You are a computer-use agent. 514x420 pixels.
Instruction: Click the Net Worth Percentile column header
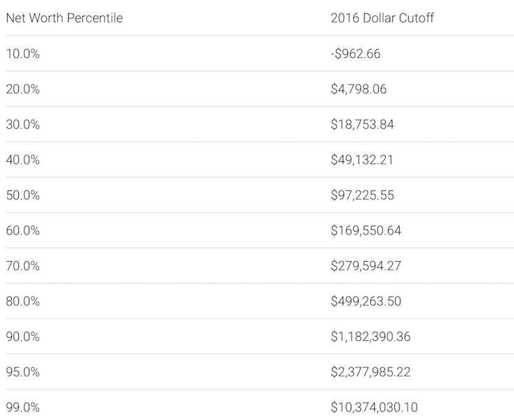tap(64, 18)
